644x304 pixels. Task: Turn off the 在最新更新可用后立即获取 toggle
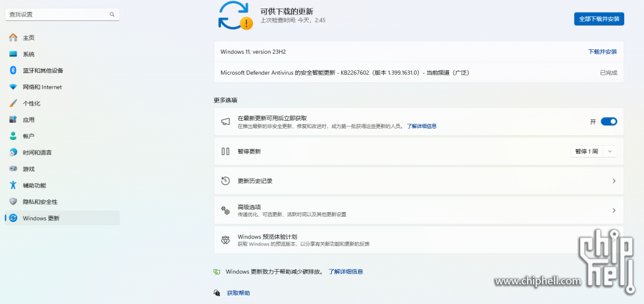click(x=609, y=121)
